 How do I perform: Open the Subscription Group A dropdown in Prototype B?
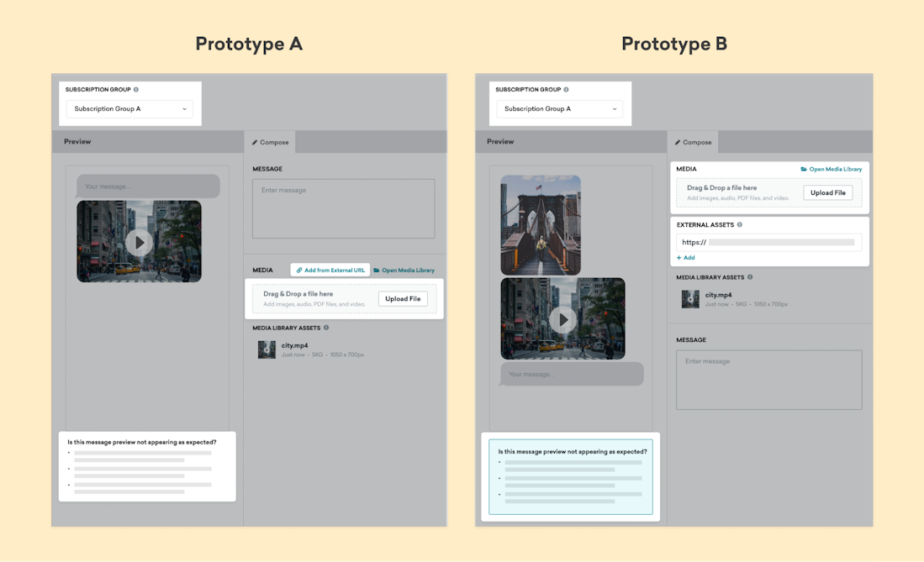559,108
